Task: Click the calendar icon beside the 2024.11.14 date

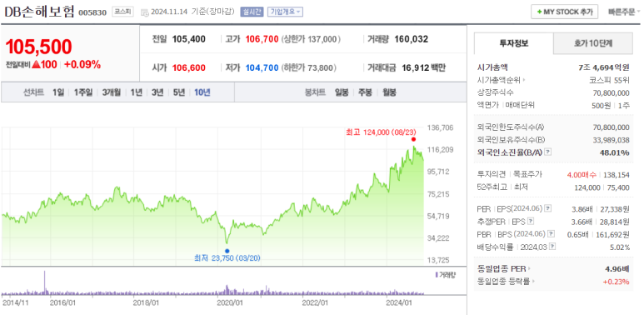Action: tap(144, 12)
